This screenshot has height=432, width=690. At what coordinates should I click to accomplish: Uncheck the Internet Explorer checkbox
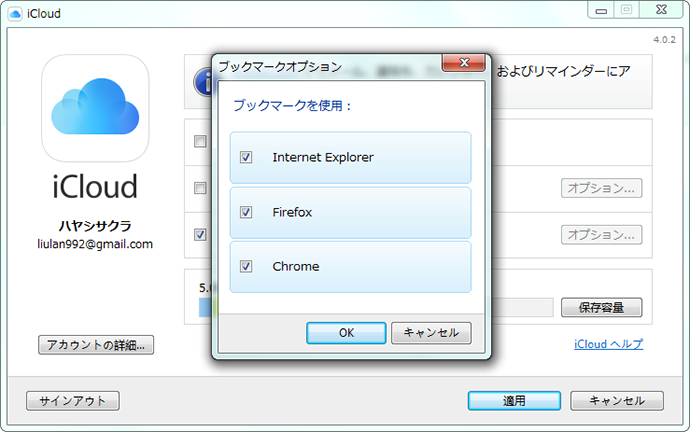(x=246, y=157)
